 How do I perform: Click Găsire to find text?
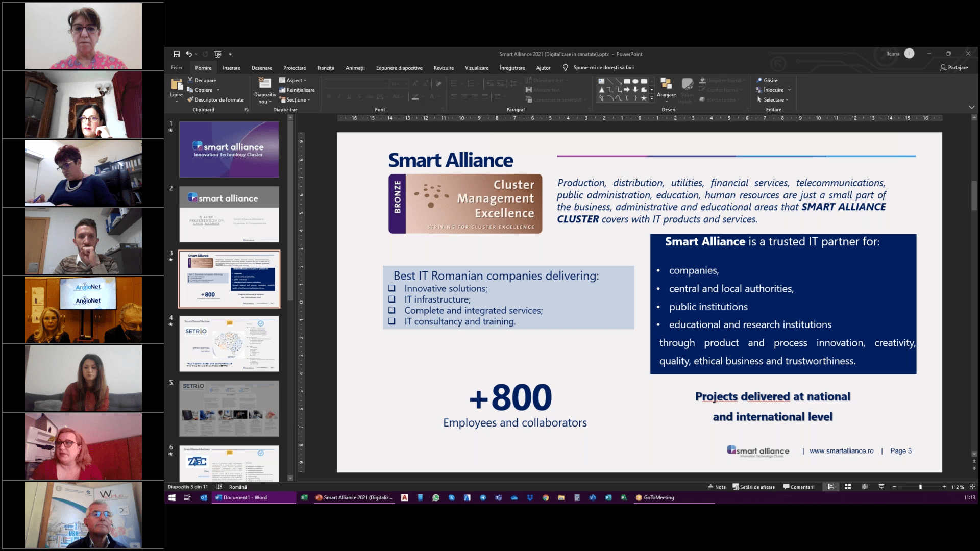tap(767, 80)
